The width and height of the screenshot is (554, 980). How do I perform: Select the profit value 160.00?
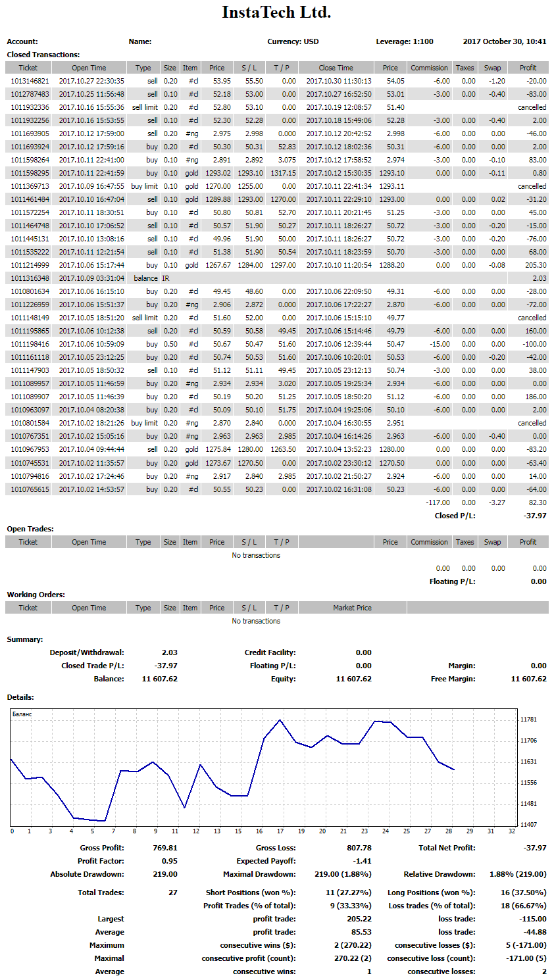point(536,331)
